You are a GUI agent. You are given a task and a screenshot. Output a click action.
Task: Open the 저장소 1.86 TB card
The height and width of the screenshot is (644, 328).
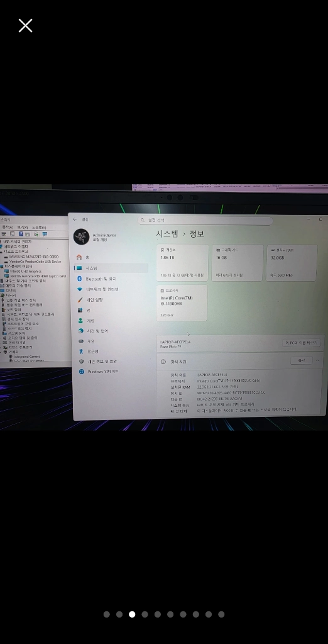click(x=182, y=263)
